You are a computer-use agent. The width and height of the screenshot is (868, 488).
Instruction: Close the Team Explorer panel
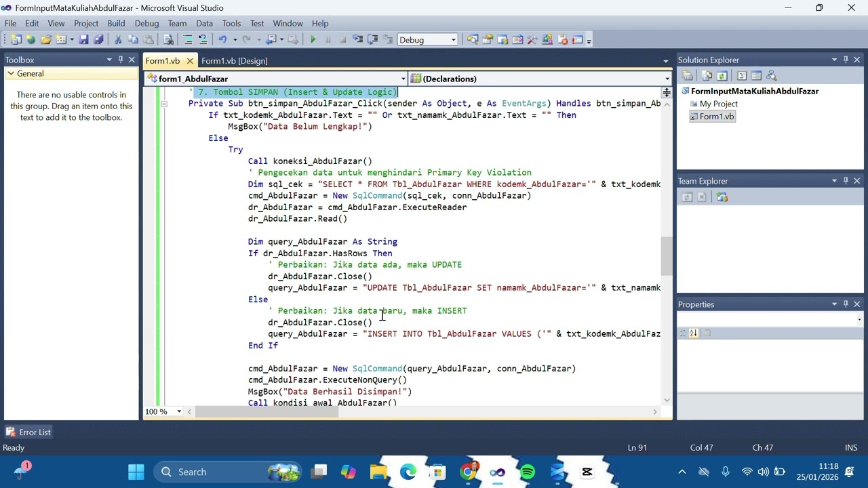click(857, 181)
